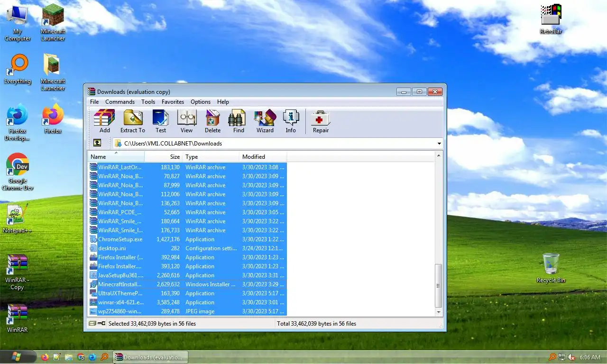
Task: Select the winrar-x64-621.e... file row
Action: [188, 302]
